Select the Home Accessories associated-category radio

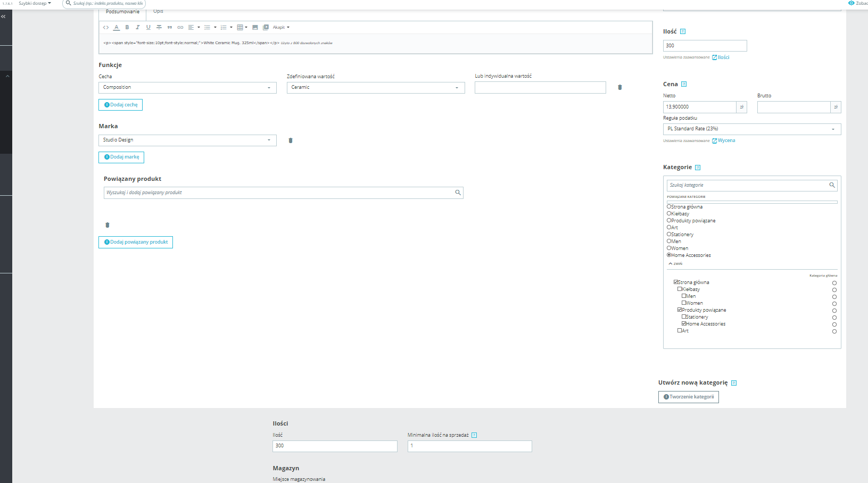(669, 255)
